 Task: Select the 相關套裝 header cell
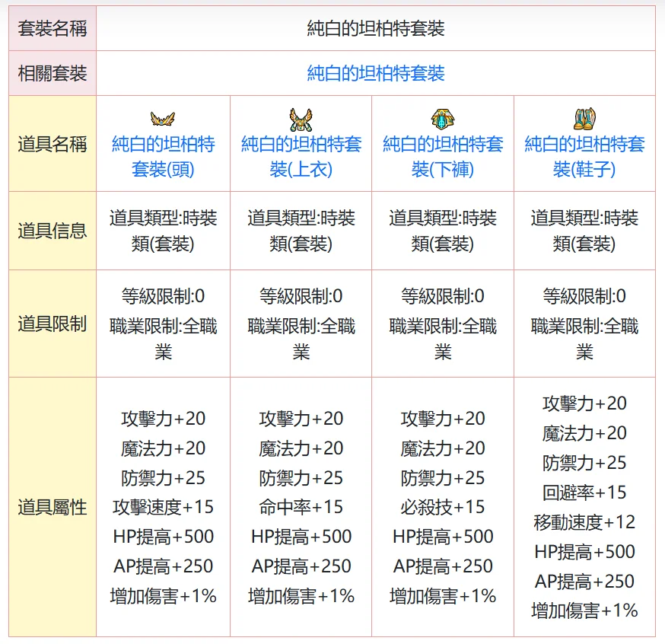[52, 73]
